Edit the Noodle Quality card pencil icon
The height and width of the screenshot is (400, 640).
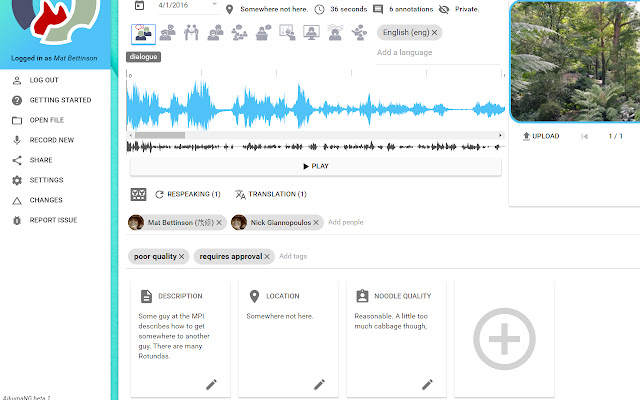point(427,384)
